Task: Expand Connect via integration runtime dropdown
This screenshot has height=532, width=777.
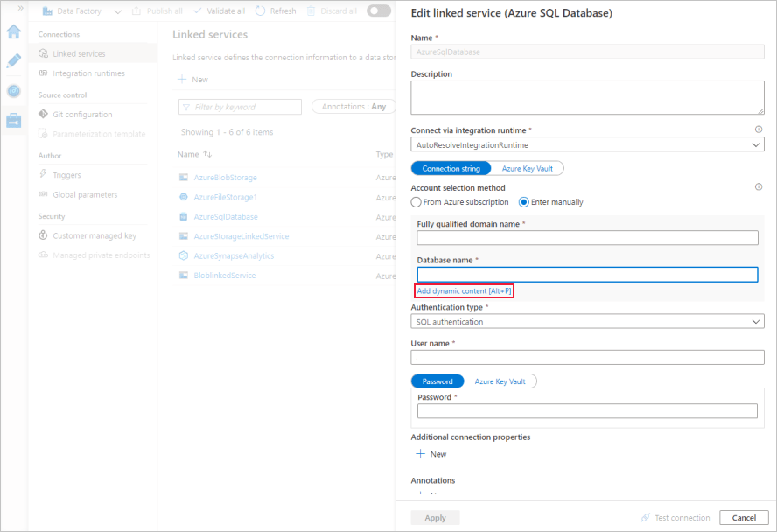Action: pos(587,144)
